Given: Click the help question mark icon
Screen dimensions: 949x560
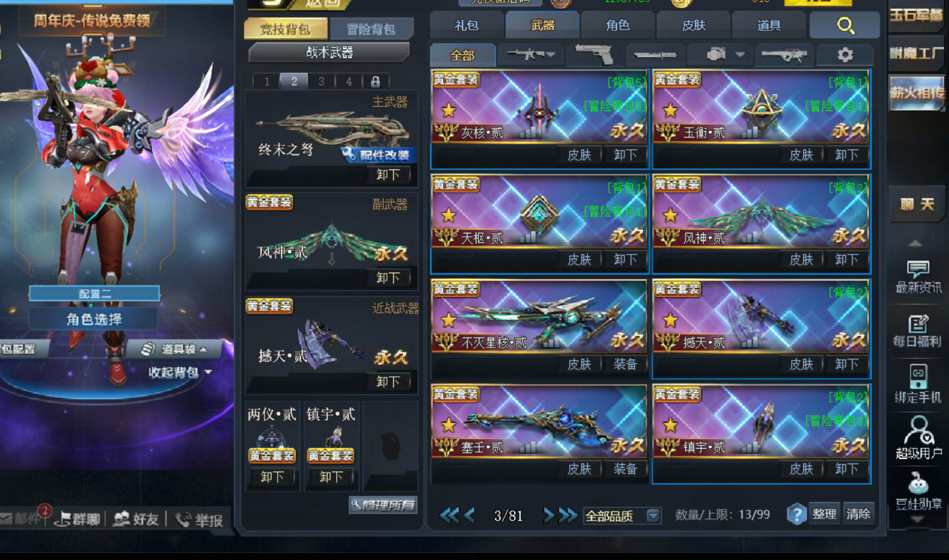Looking at the screenshot, I should coord(796,514).
